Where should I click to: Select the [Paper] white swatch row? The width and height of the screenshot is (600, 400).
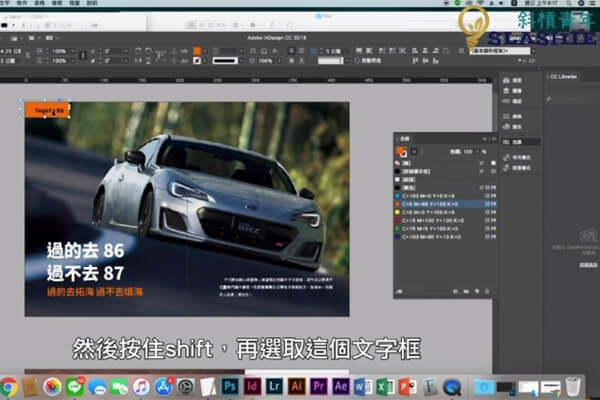(446, 180)
